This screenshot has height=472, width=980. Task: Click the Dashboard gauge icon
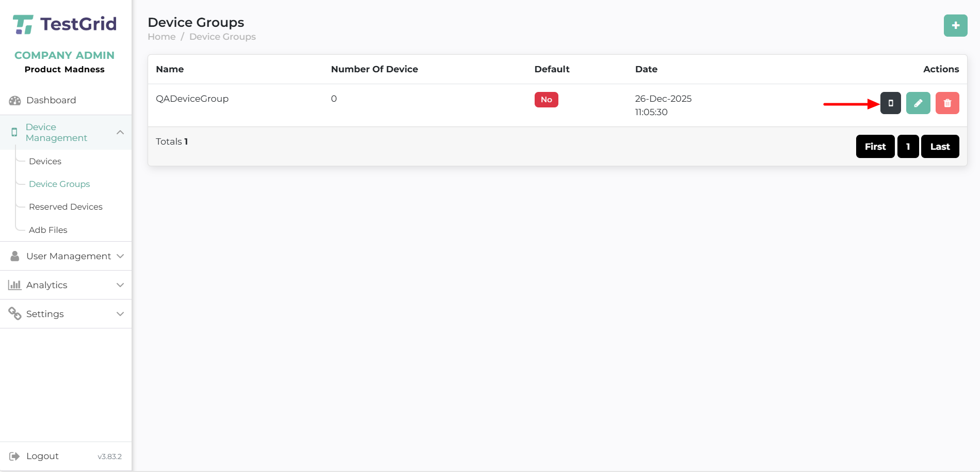pos(15,100)
